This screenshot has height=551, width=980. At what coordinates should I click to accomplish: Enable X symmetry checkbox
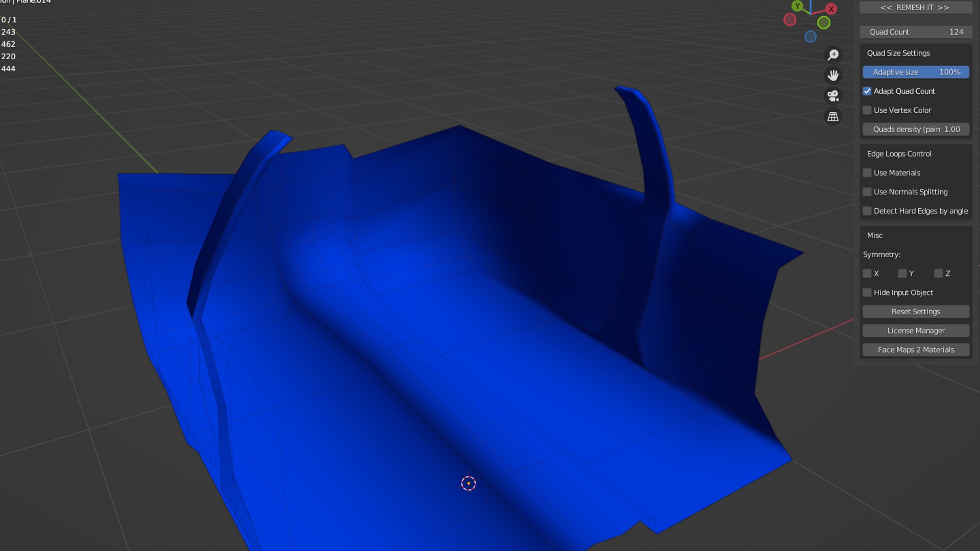click(867, 274)
